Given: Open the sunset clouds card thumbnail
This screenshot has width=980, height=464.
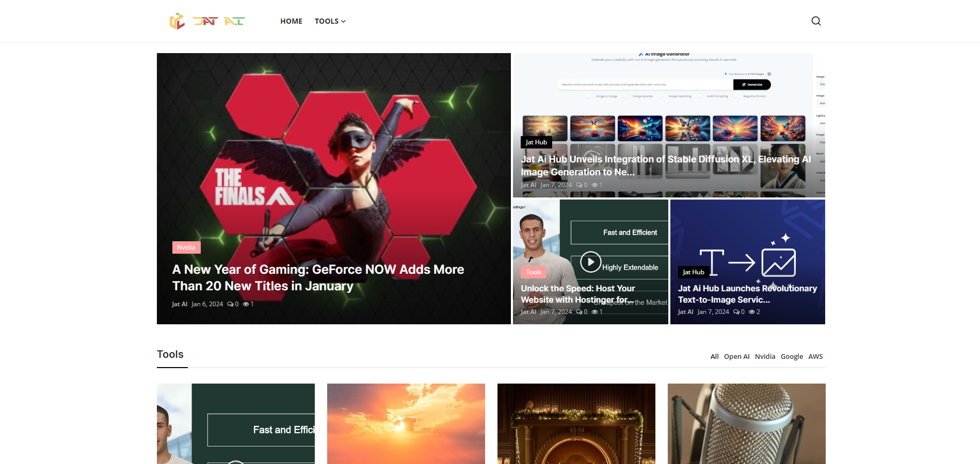Looking at the screenshot, I should (x=406, y=424).
